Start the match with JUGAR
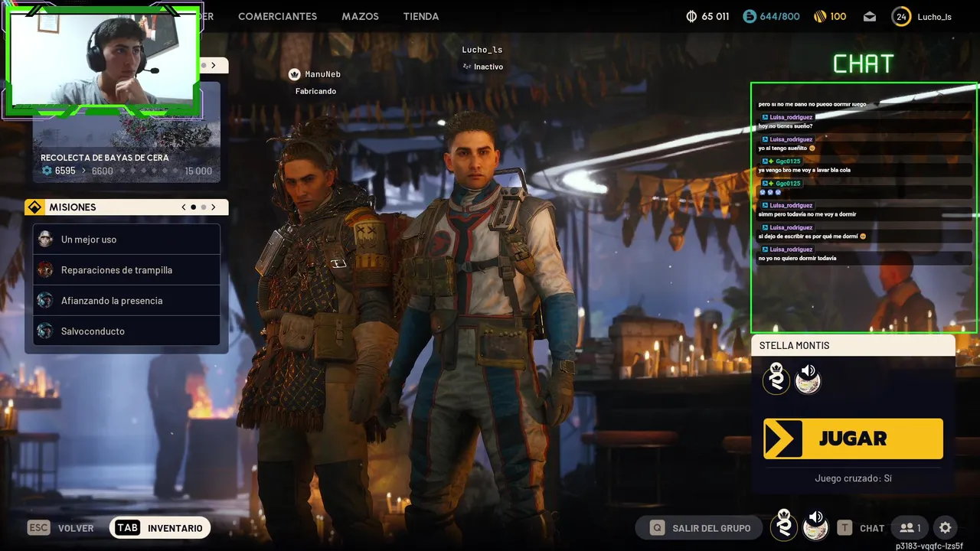This screenshot has width=980, height=551. coord(853,439)
